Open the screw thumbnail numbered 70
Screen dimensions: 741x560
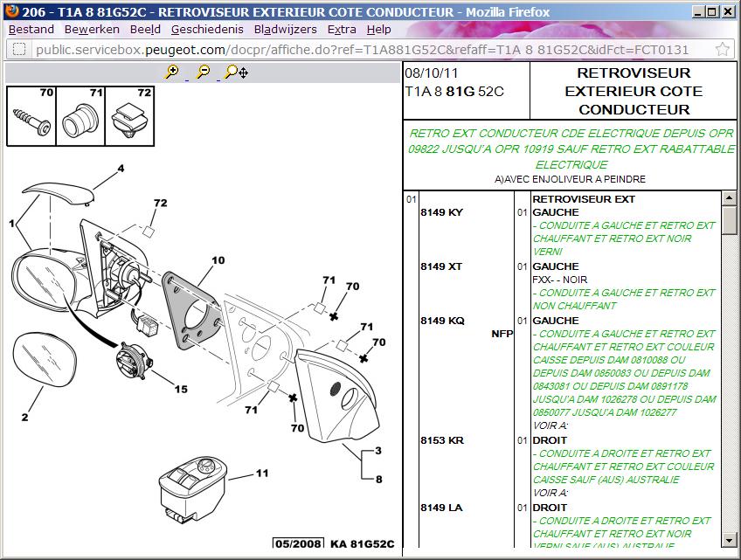pyautogui.click(x=31, y=116)
